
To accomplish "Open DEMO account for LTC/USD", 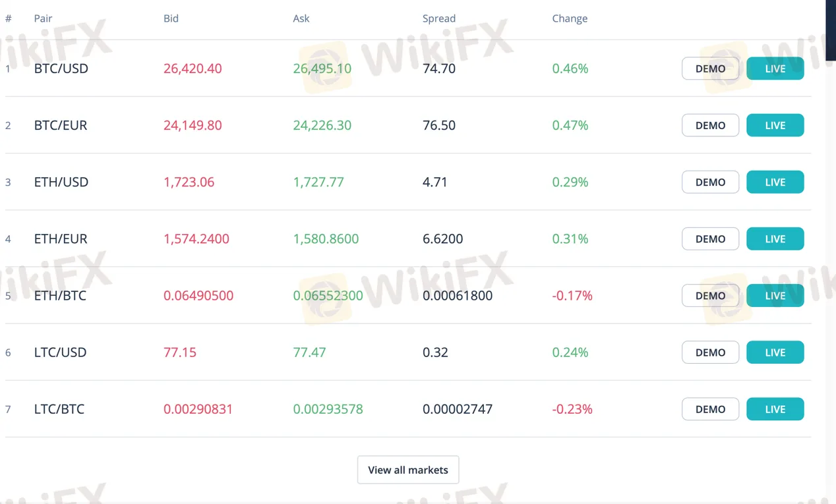I will pos(710,352).
